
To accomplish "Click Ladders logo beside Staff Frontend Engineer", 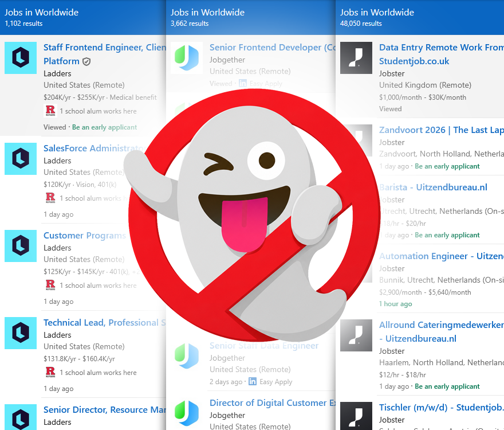I will tap(21, 58).
